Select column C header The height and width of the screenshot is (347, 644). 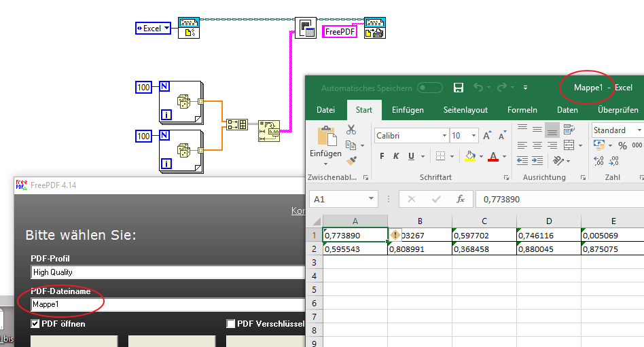(x=484, y=221)
